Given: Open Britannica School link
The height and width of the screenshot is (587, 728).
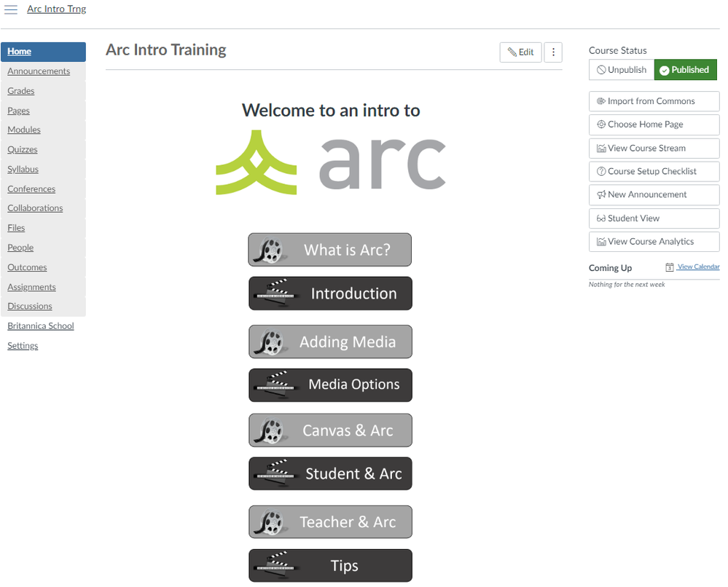Looking at the screenshot, I should [40, 326].
